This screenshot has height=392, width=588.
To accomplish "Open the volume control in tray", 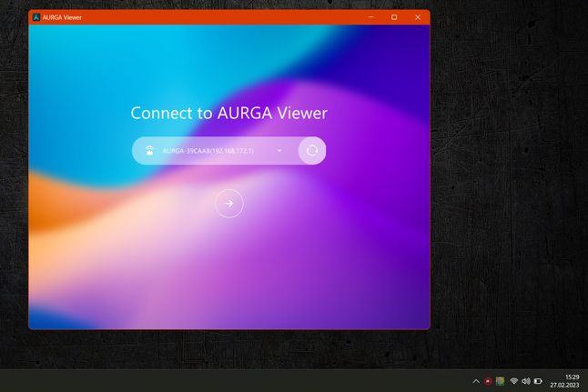I will tap(526, 381).
